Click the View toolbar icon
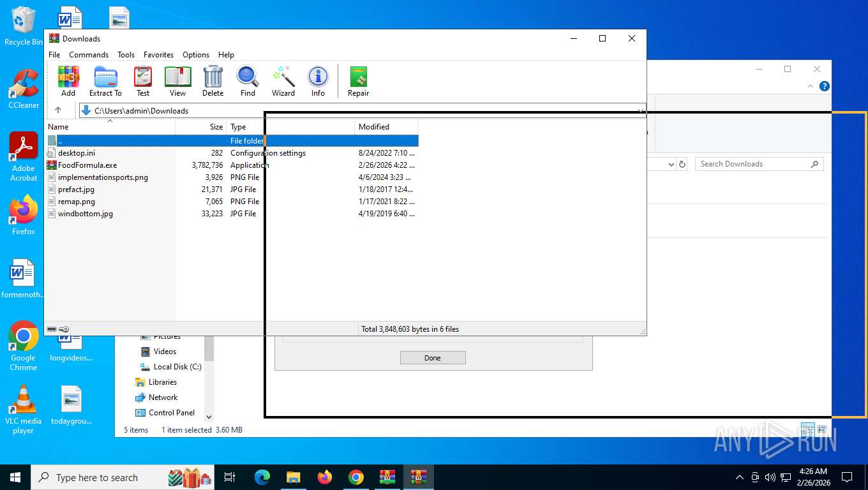The height and width of the screenshot is (490, 868). (177, 81)
